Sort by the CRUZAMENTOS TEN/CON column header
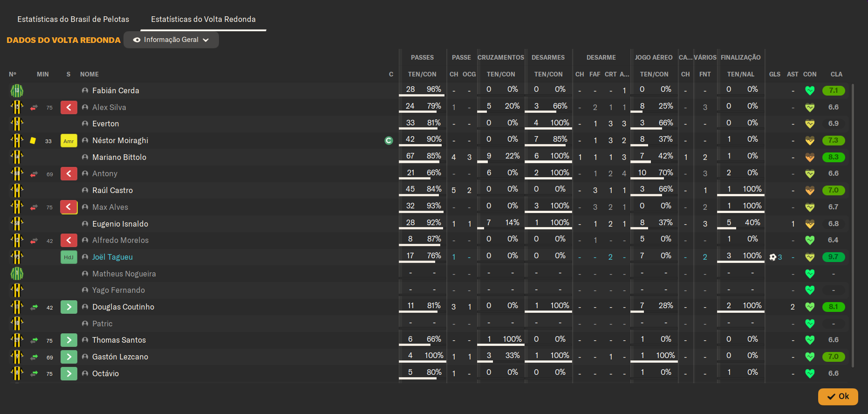The height and width of the screenshot is (414, 868). click(x=501, y=74)
